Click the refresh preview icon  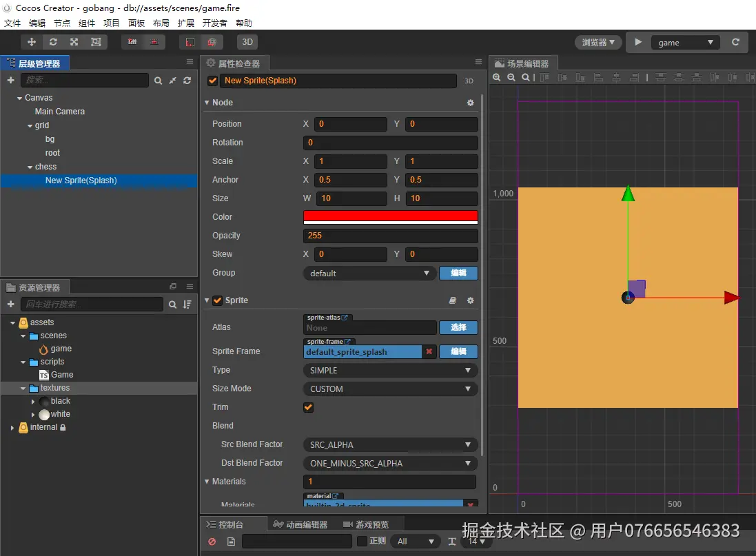coord(735,42)
